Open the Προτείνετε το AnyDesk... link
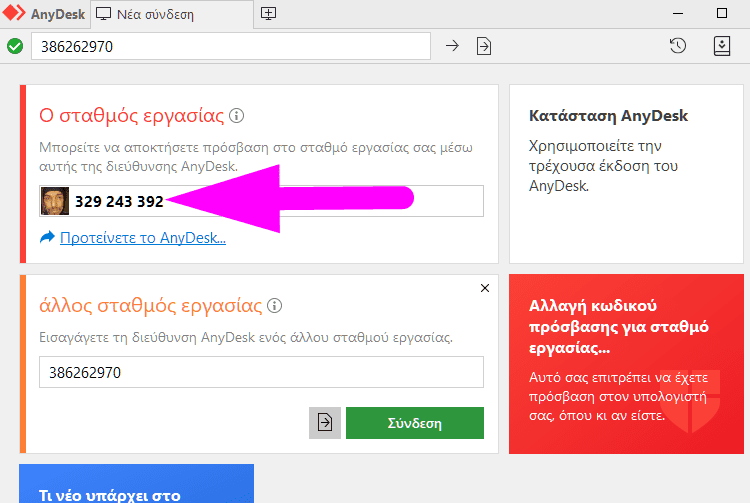 point(143,238)
